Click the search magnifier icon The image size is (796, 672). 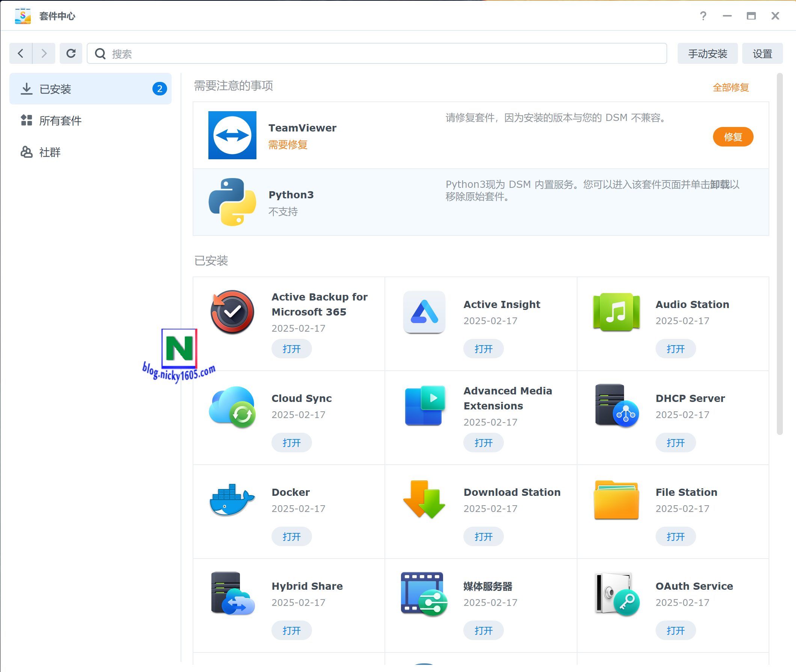100,54
